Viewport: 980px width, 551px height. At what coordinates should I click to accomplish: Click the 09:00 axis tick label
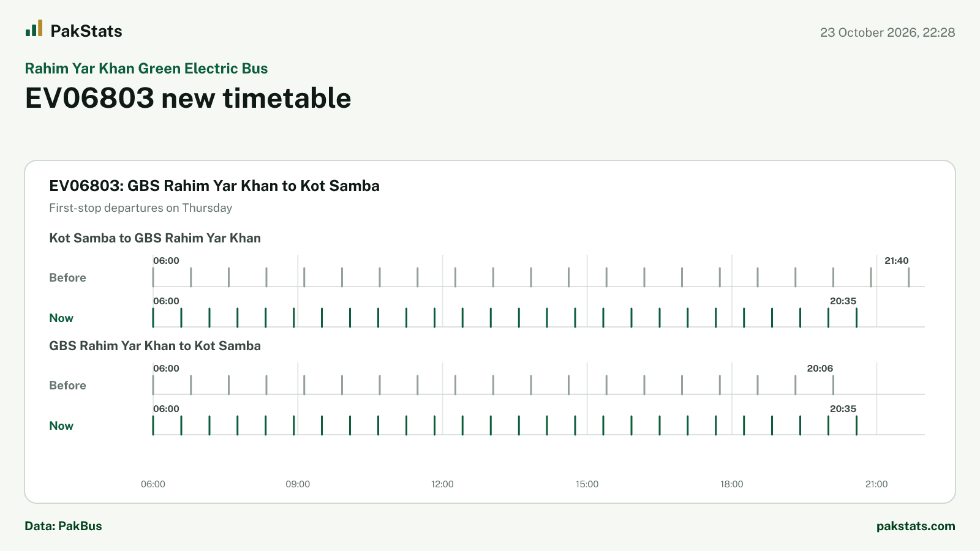coord(298,484)
